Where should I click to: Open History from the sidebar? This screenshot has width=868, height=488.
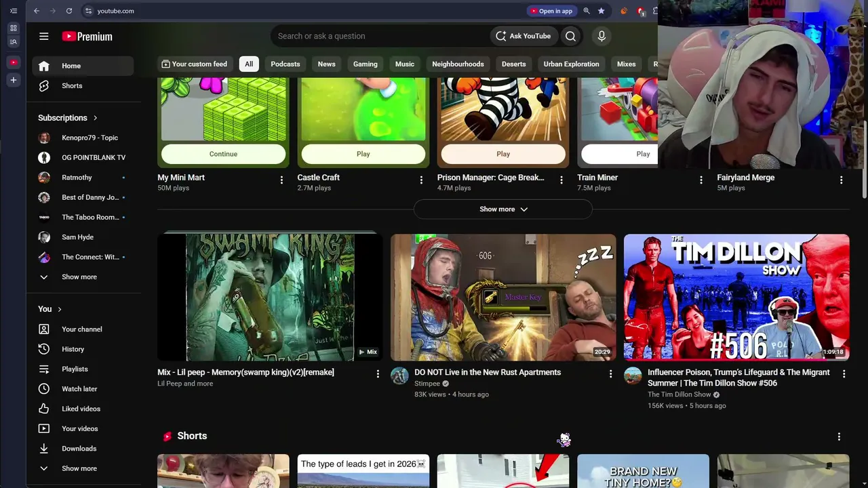tap(83, 349)
